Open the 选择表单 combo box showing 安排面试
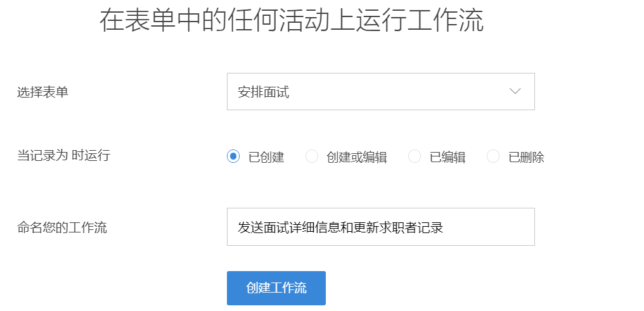Image resolution: width=644 pixels, height=311 pixels. pos(380,91)
